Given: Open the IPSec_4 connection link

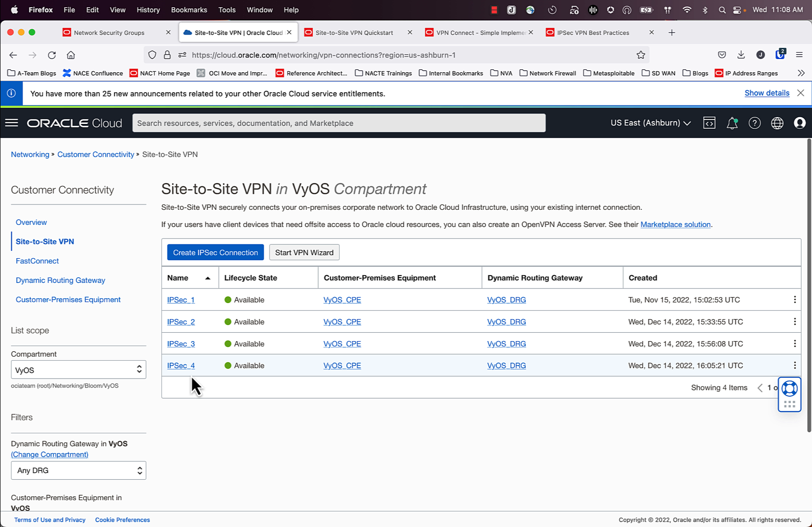Looking at the screenshot, I should pos(181,365).
